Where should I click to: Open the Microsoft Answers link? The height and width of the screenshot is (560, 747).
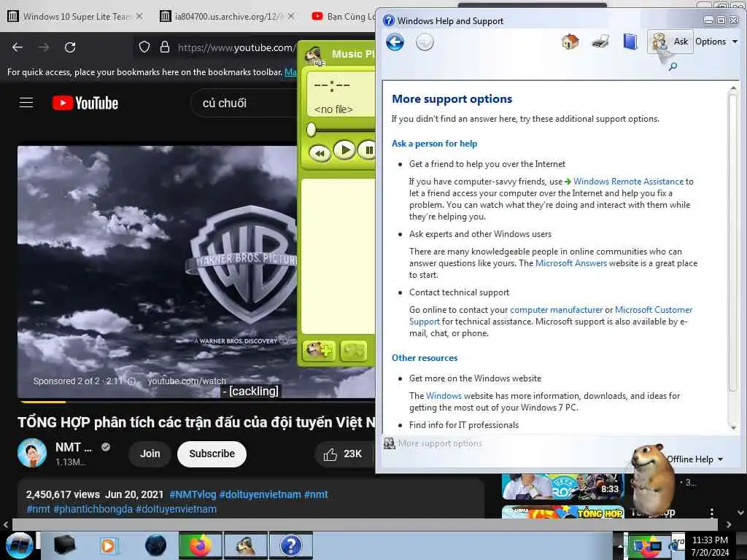coord(570,263)
